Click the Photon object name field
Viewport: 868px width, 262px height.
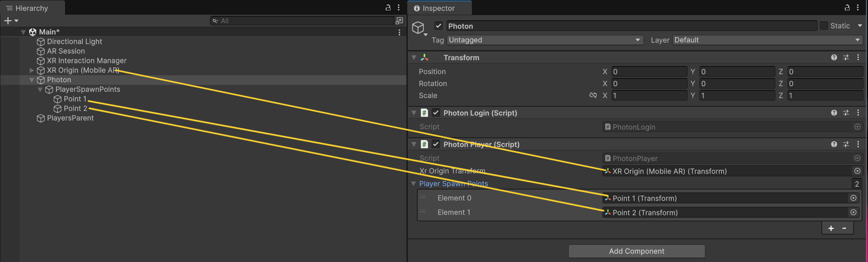pyautogui.click(x=631, y=26)
